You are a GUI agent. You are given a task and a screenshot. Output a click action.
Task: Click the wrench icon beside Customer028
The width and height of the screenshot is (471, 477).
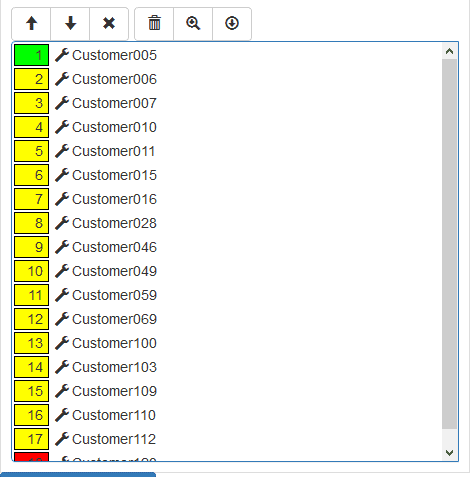[62, 223]
